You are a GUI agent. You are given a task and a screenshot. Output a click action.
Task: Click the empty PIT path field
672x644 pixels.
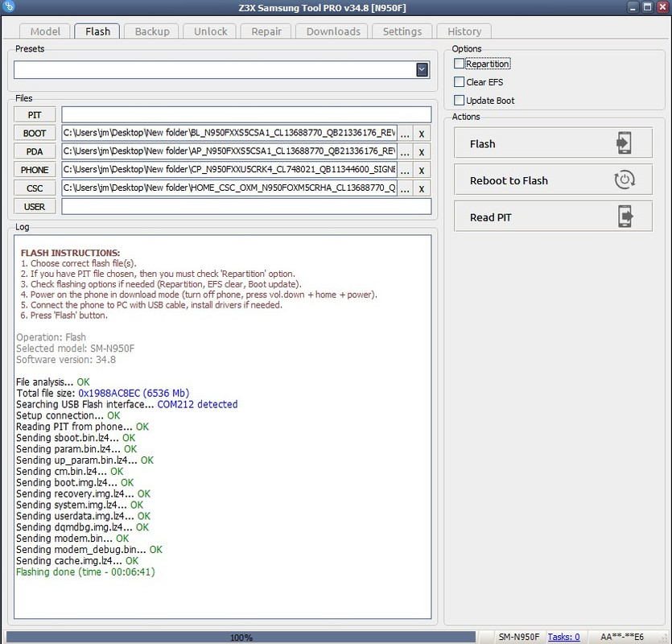(x=246, y=114)
